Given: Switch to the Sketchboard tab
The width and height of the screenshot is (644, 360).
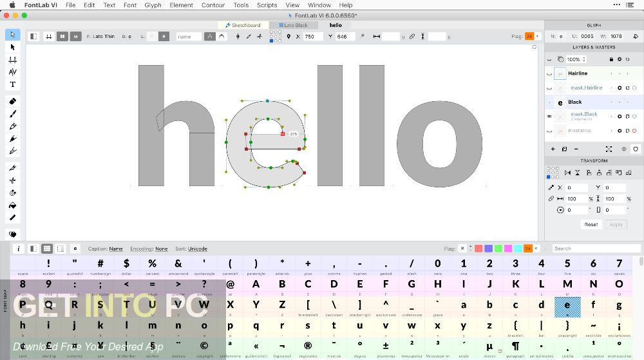Looking at the screenshot, I should tap(243, 25).
